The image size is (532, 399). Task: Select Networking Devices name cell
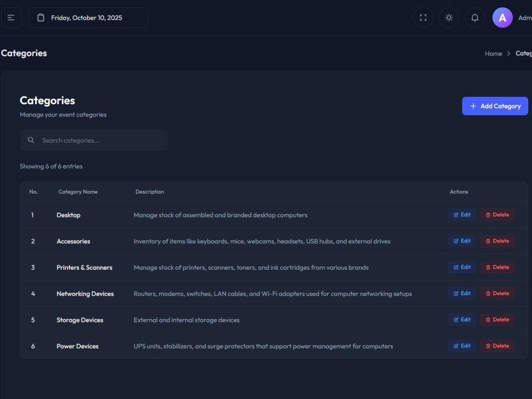85,294
